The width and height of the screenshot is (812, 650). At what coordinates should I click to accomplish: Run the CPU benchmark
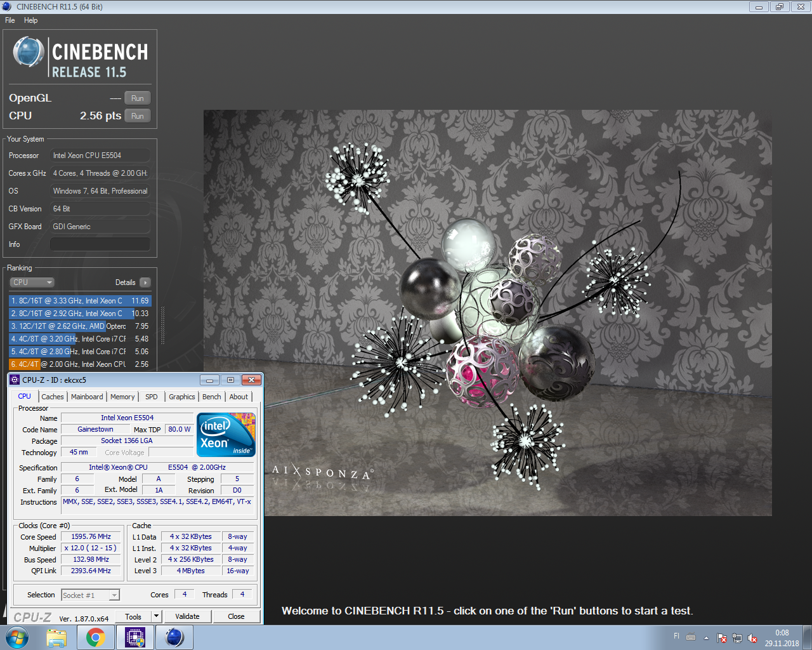click(x=138, y=116)
